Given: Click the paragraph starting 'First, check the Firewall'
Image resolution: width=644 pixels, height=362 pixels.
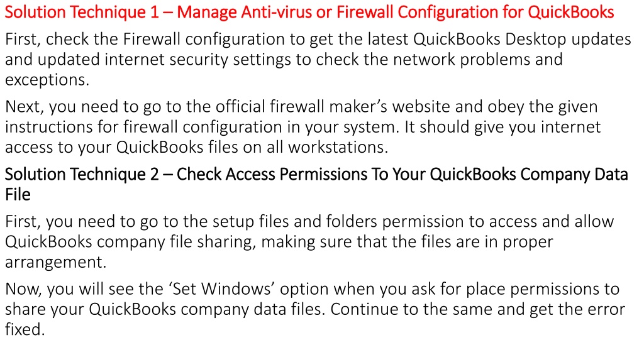Looking at the screenshot, I should click(x=318, y=59).
